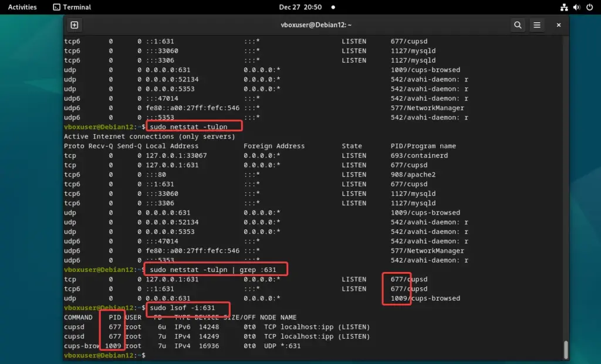Viewport: 601px width, 364px height.
Task: Open the Activities overview
Action: (x=22, y=7)
